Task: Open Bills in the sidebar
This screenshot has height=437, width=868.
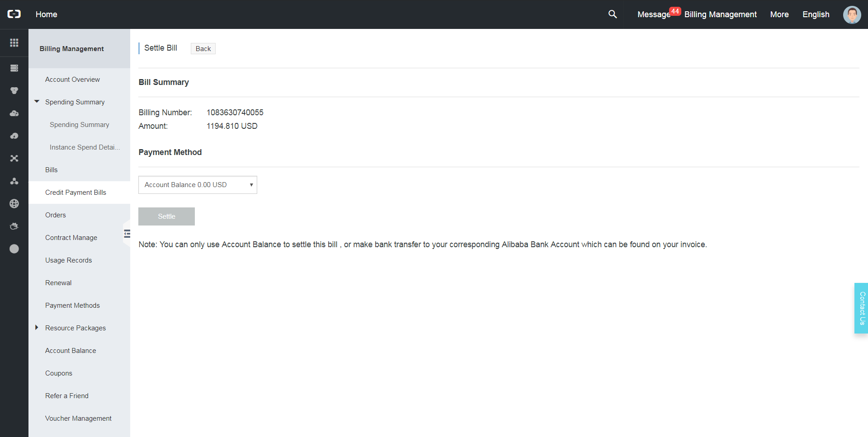Action: [x=52, y=170]
